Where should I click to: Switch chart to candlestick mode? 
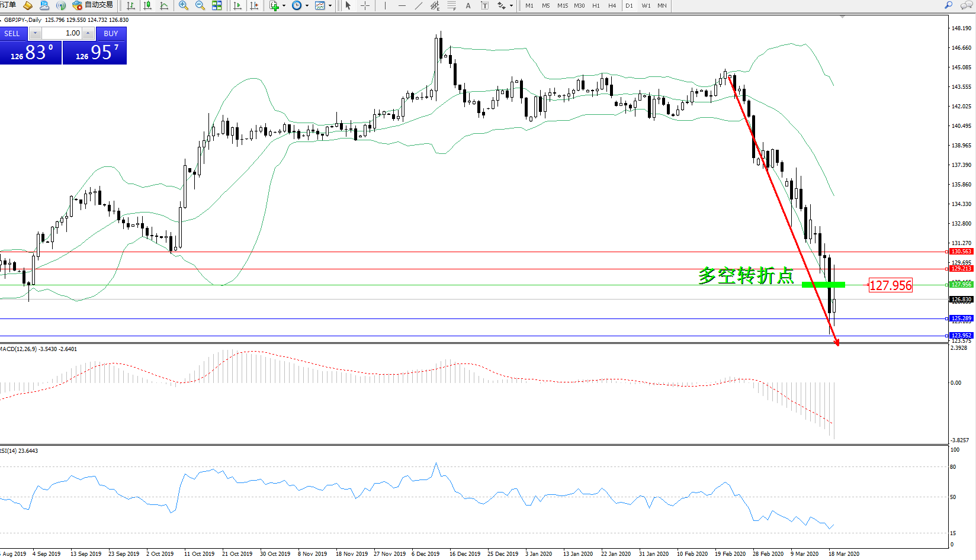click(147, 5)
